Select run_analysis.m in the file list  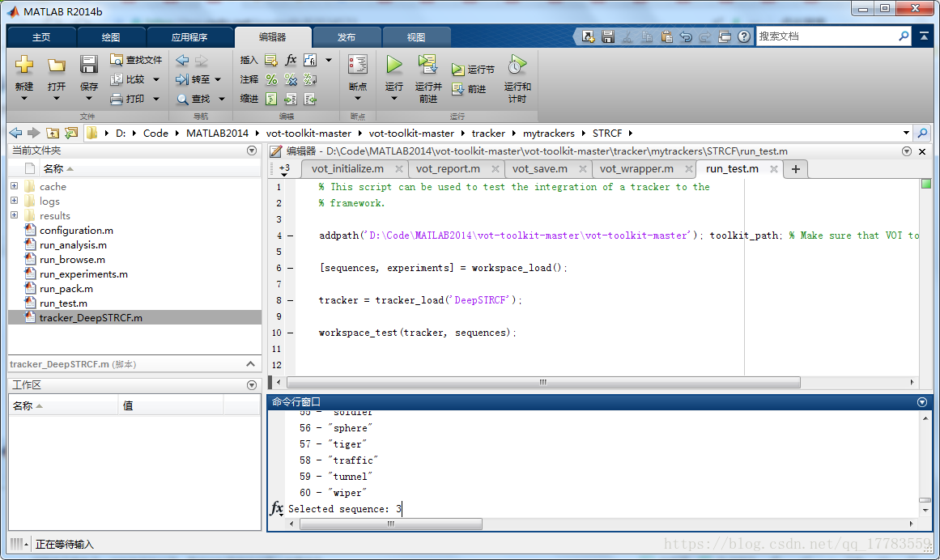click(x=73, y=244)
